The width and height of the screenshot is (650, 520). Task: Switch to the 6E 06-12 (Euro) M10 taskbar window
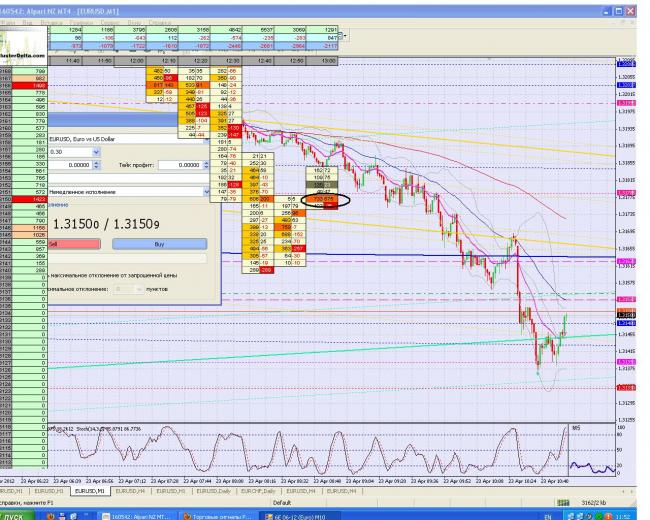point(301,516)
